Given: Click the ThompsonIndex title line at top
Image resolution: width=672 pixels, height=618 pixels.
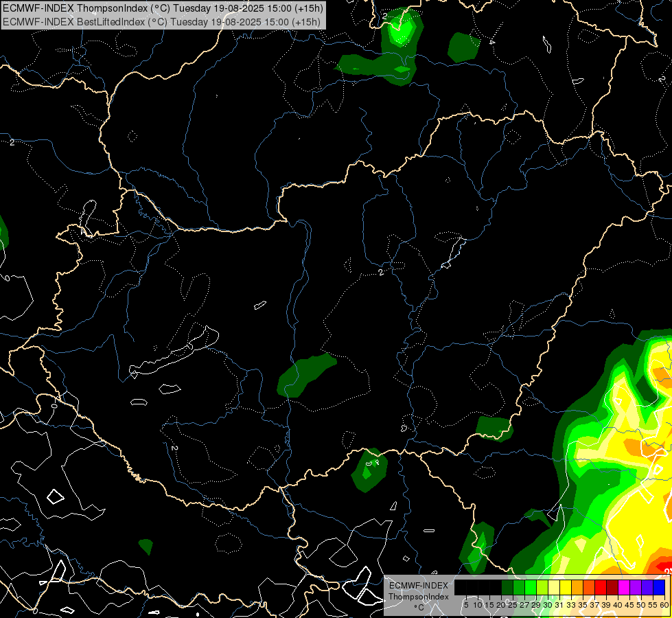Looking at the screenshot, I should tap(163, 8).
